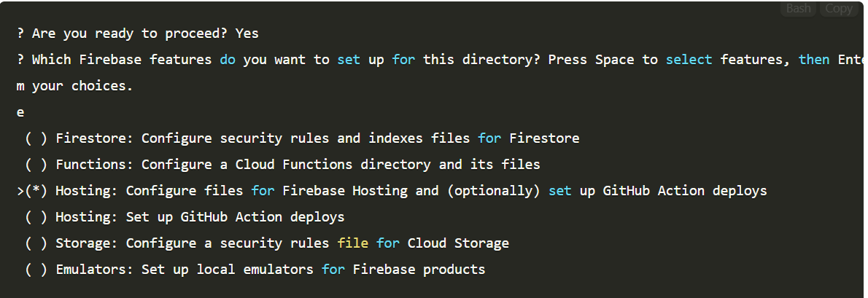Click the question mark before 'Which Firebase features'
This screenshot has height=298, width=868.
(x=20, y=60)
